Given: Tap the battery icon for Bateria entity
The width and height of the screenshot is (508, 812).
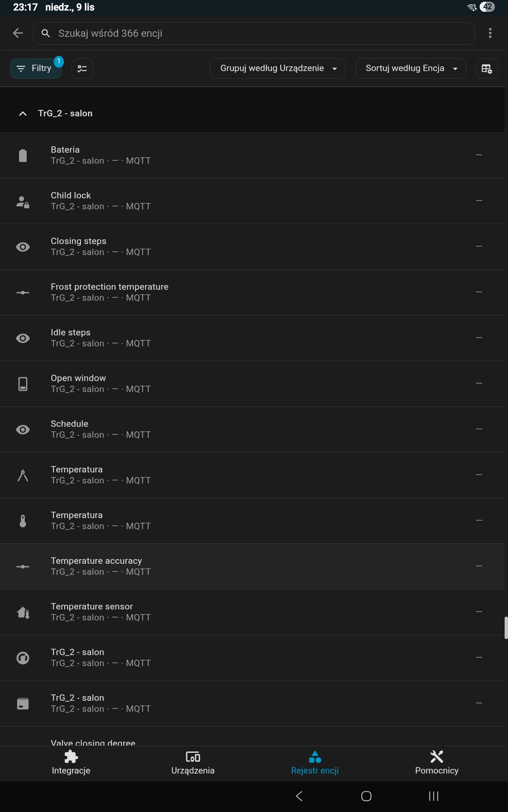Looking at the screenshot, I should (x=23, y=155).
